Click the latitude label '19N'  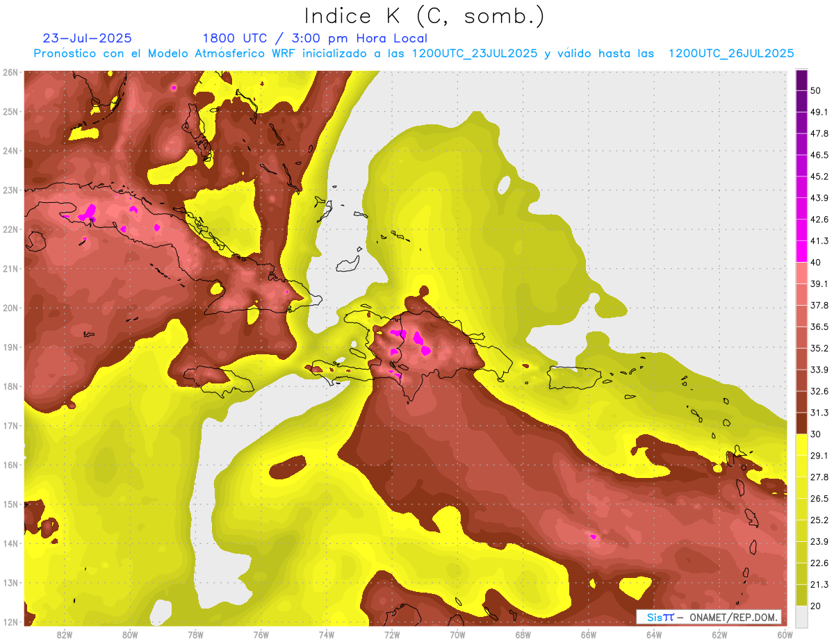pos(10,347)
